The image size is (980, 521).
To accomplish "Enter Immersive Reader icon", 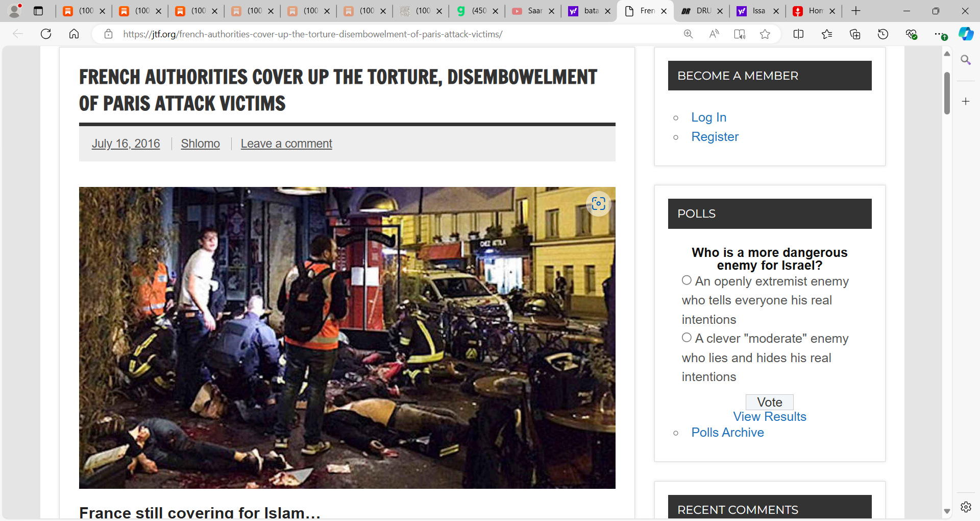I will click(x=739, y=34).
